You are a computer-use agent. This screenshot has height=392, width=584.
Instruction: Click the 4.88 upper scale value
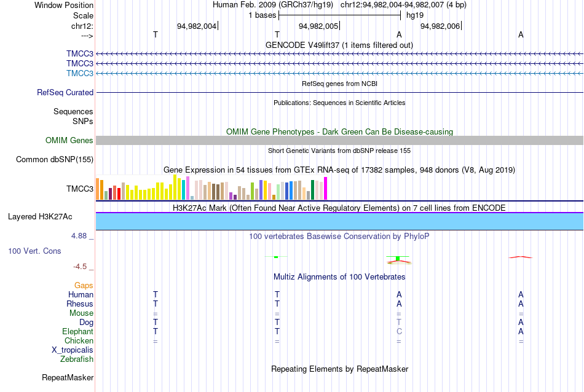[79, 236]
